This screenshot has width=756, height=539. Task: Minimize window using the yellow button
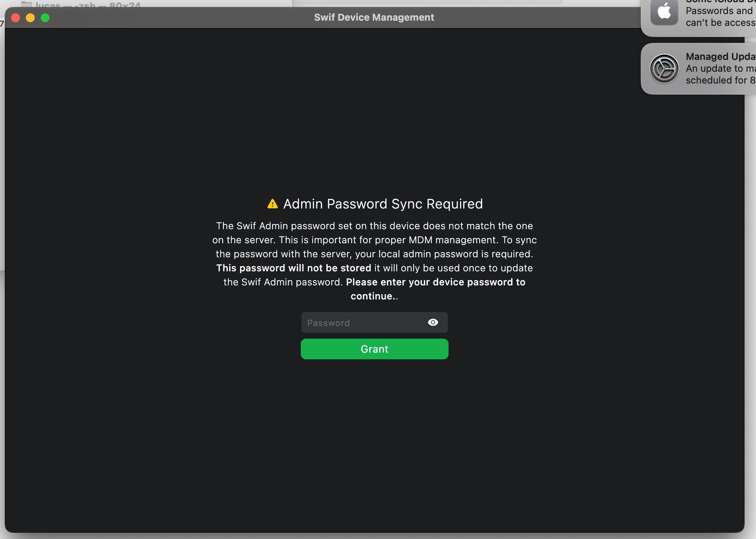(30, 18)
